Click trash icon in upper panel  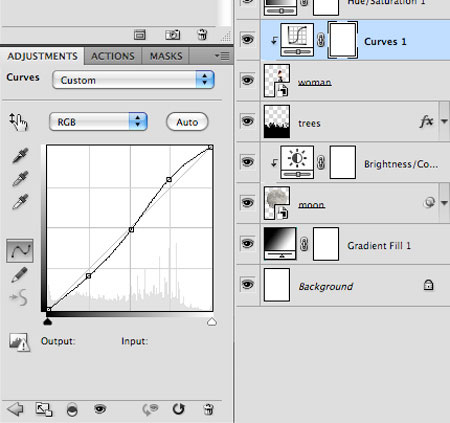coord(202,34)
